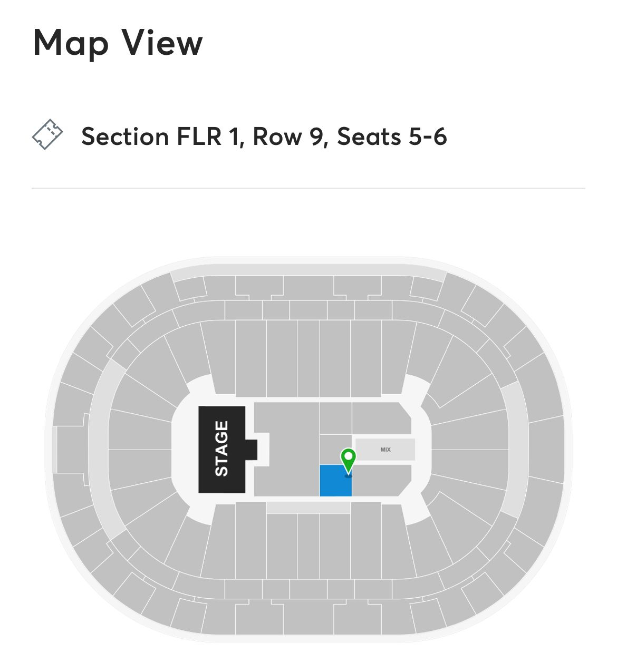Click the Map View heading

point(118,43)
